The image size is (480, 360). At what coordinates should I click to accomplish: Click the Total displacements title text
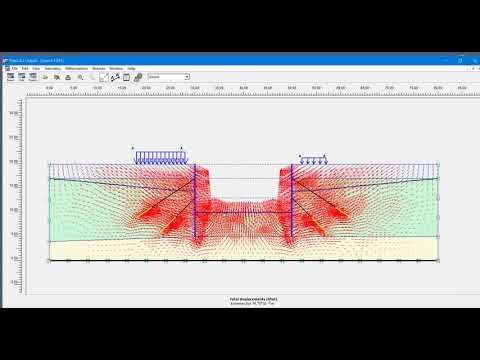click(x=253, y=299)
